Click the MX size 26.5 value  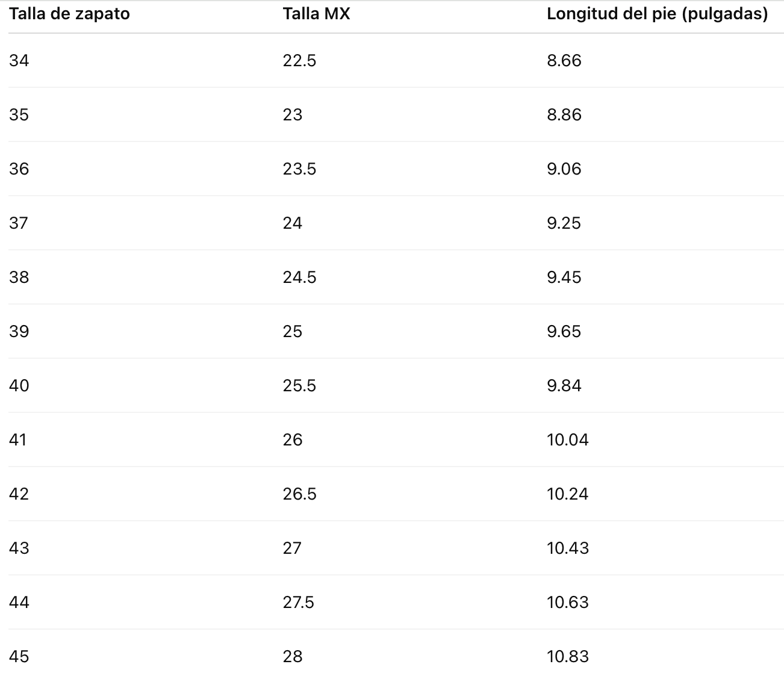299,494
